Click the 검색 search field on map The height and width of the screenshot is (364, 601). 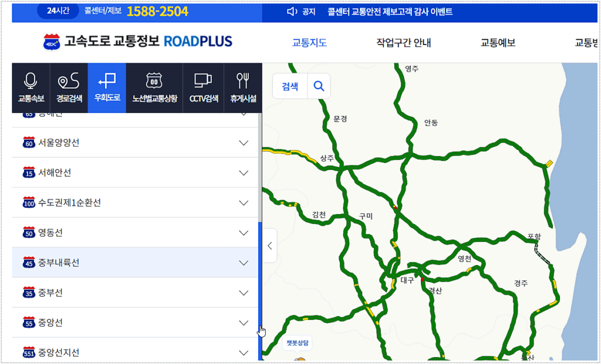click(290, 86)
